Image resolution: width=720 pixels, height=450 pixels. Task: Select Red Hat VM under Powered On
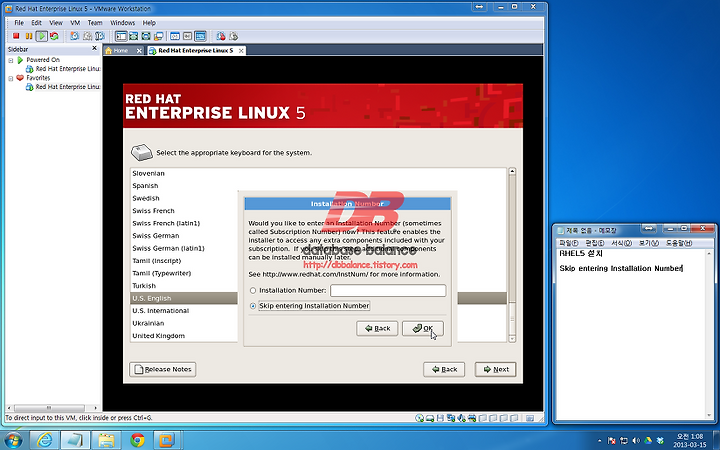point(63,69)
